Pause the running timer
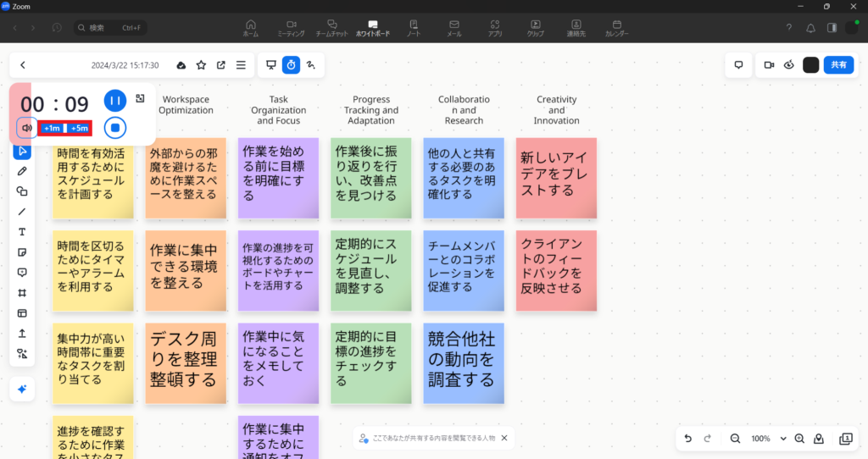The image size is (868, 459). click(115, 101)
